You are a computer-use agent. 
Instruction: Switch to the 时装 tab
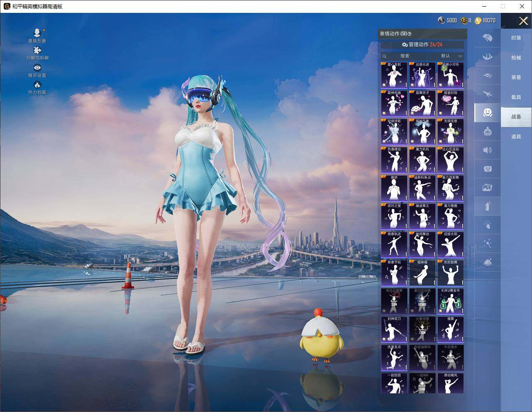(516, 38)
